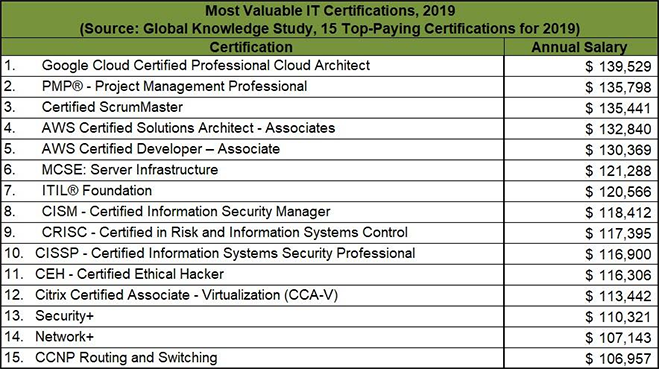This screenshot has height=369, width=659.
Task: Click the Global Knowledge Study source line
Action: [x=330, y=29]
